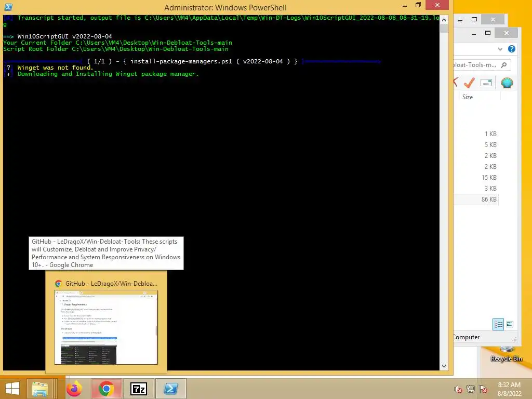Click the Rename icon in Explorer ribbon

click(x=486, y=83)
